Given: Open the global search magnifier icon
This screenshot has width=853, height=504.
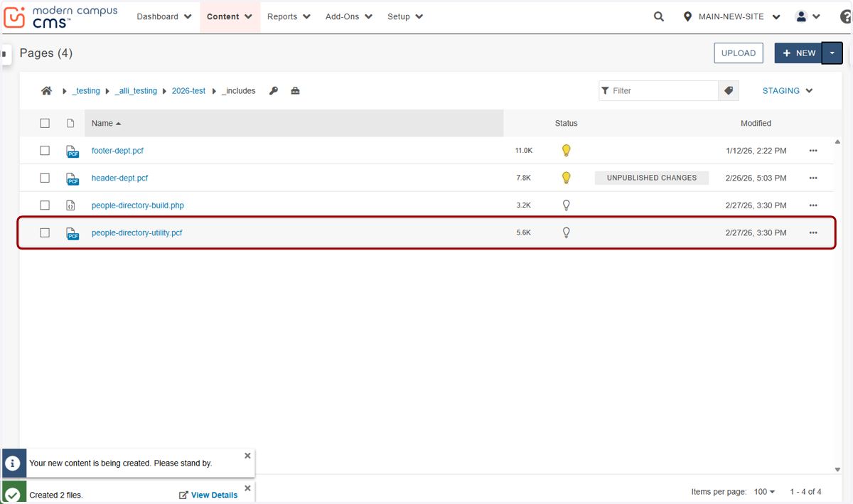Looking at the screenshot, I should 659,16.
